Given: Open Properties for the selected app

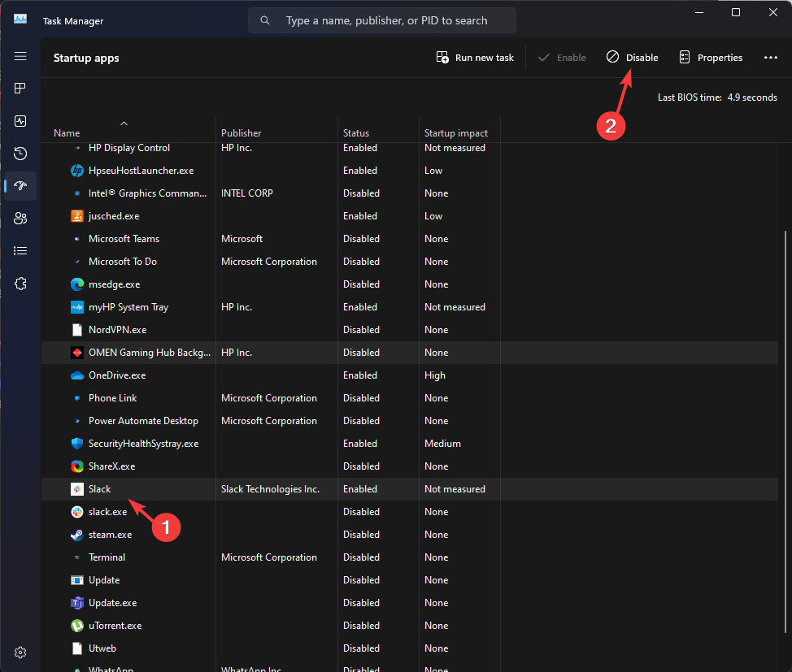Looking at the screenshot, I should pos(710,57).
